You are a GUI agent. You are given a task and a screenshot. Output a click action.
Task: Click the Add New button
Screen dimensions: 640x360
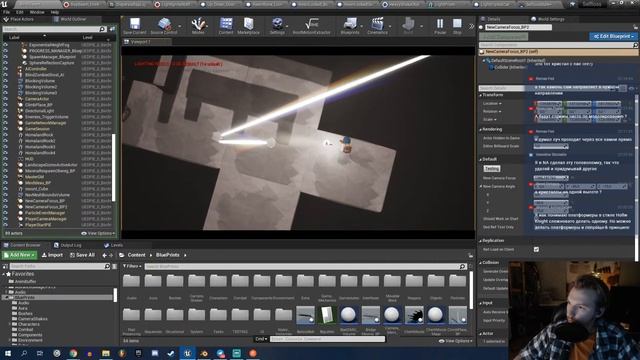click(19, 255)
